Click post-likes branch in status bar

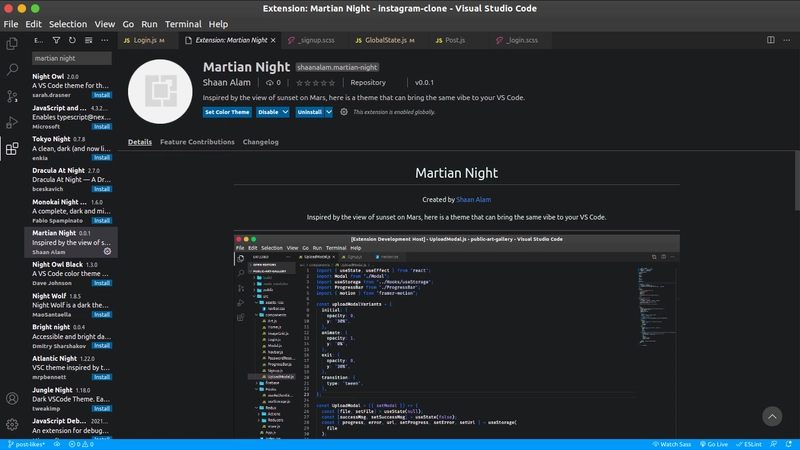click(x=27, y=444)
